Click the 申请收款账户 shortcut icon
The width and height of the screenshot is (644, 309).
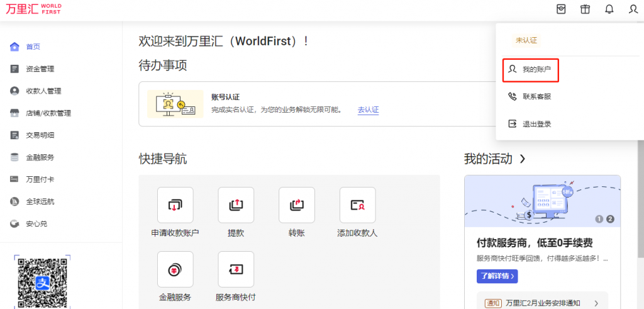175,205
